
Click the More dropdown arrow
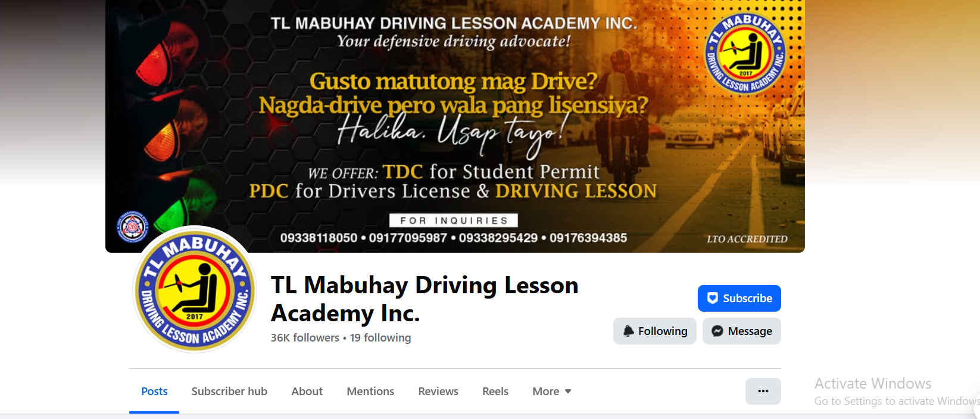point(568,392)
